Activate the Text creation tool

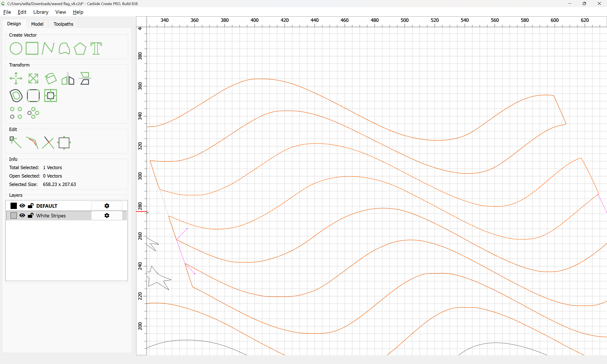coord(96,48)
